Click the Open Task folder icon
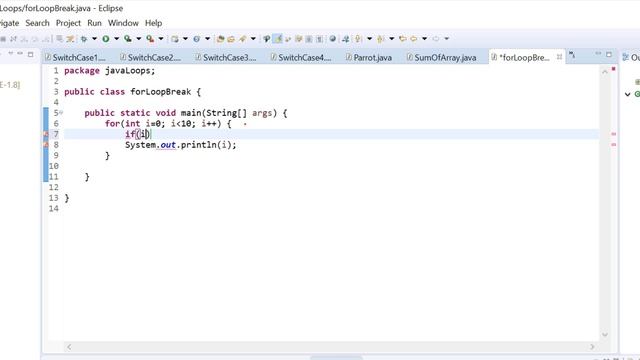 click(231, 39)
